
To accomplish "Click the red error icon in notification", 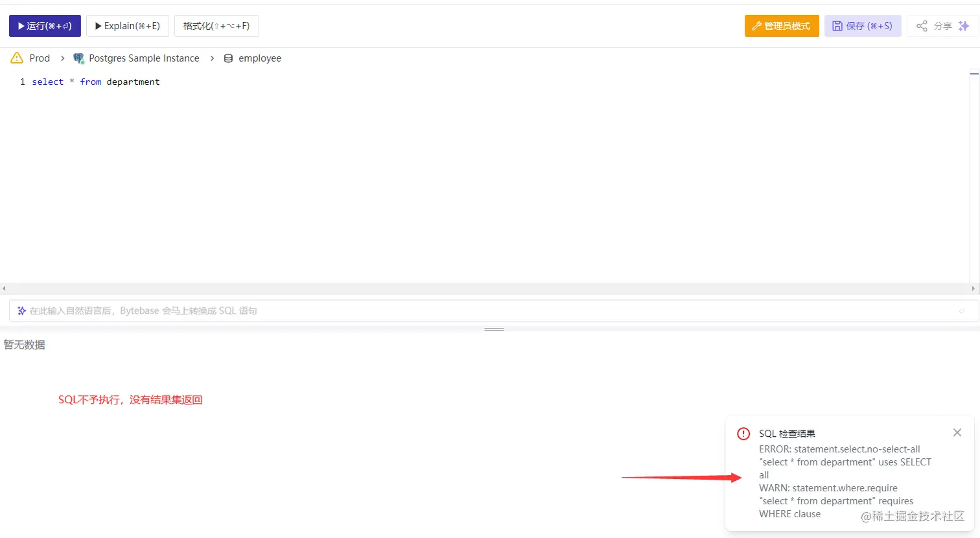I will 743,434.
